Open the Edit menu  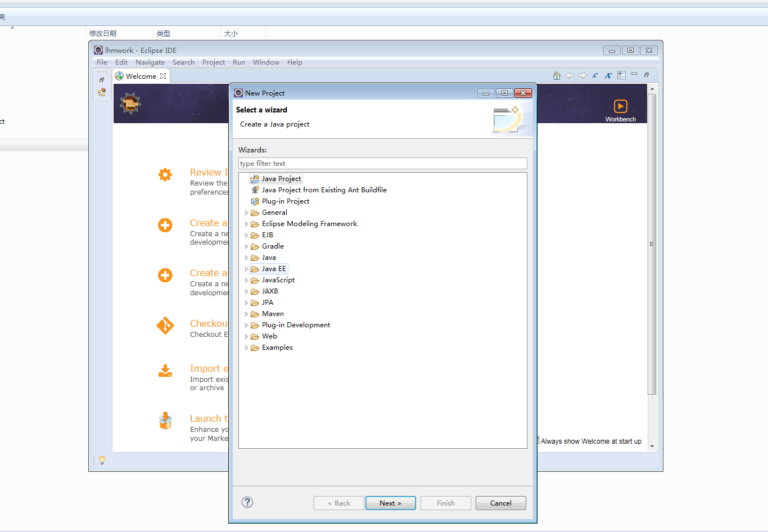tap(121, 62)
